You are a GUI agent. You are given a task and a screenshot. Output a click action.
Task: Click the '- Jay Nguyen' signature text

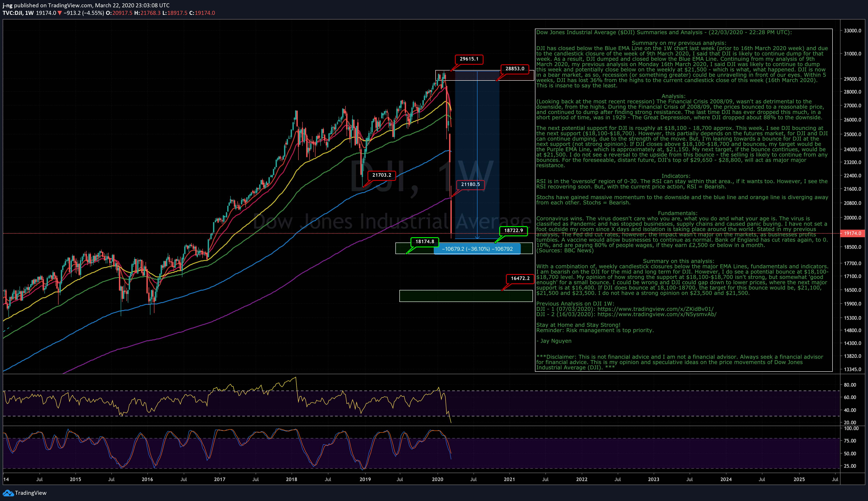[x=554, y=341]
